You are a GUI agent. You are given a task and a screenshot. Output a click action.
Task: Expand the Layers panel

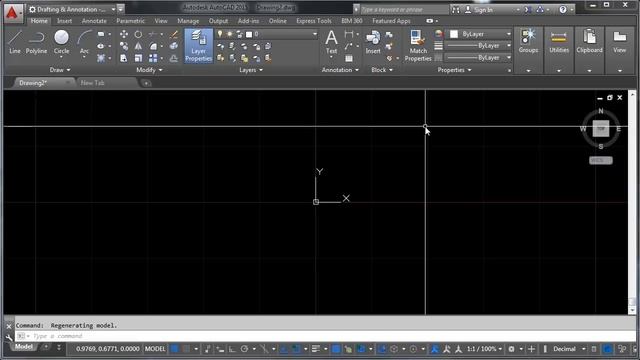tap(251, 70)
